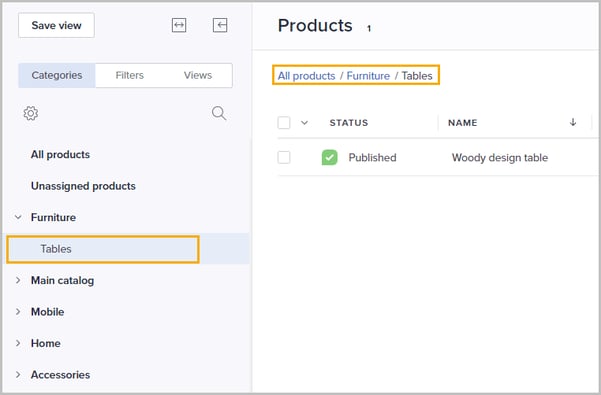Screen dimensions: 601x395
Task: Switch to the Views tab
Action: tap(198, 75)
